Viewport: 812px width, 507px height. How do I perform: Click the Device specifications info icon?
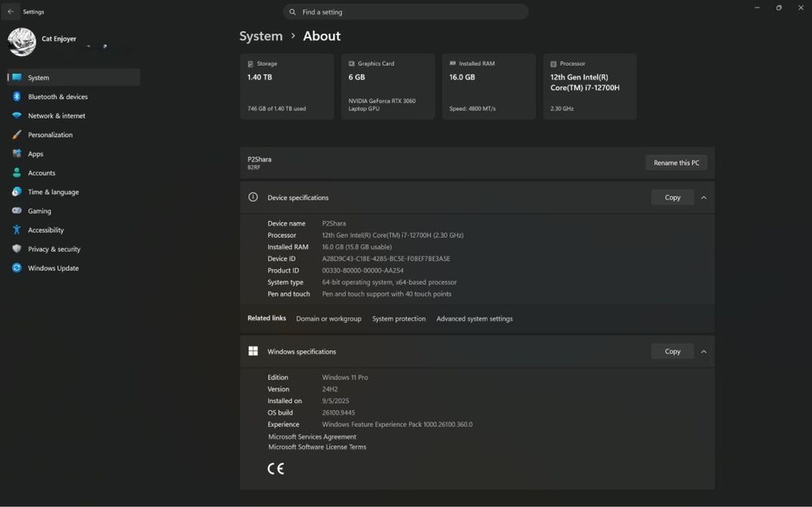click(253, 197)
